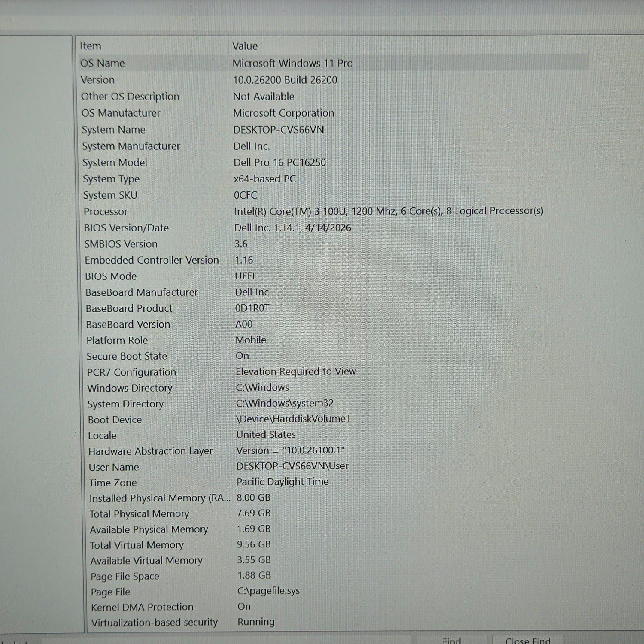
Task: Click the Mobile platform role value
Action: (251, 340)
